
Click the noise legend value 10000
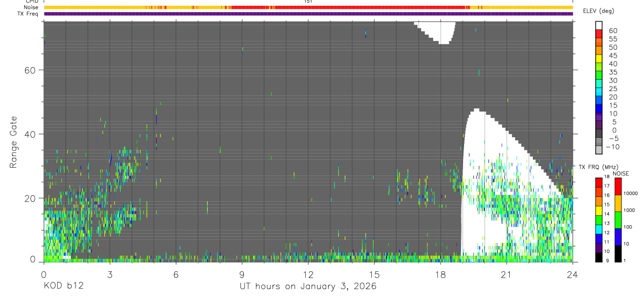point(630,193)
